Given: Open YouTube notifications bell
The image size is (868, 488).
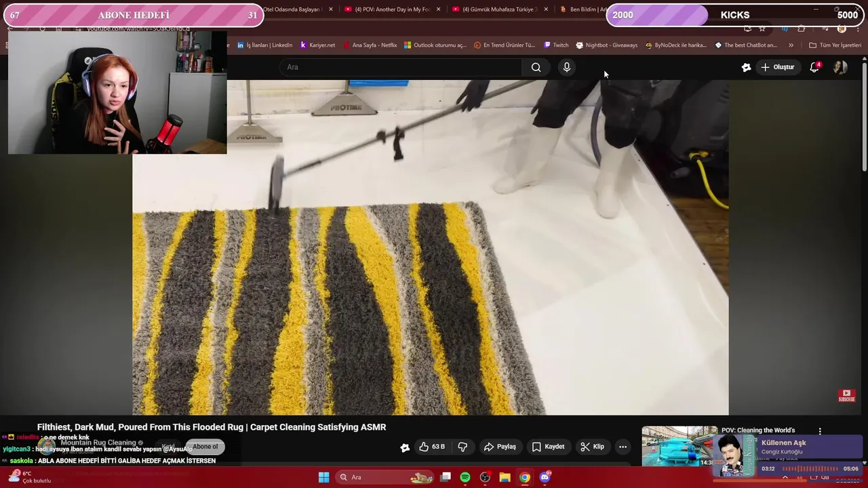Looking at the screenshot, I should [814, 67].
